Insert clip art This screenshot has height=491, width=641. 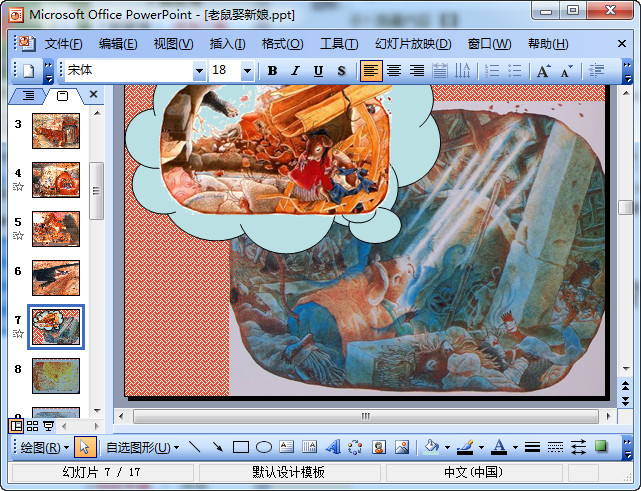(379, 447)
